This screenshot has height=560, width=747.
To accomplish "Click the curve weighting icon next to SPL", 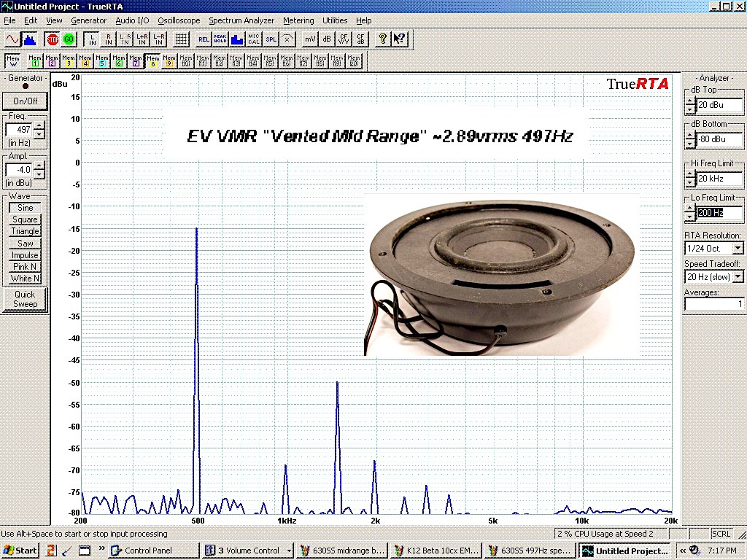I will click(287, 39).
